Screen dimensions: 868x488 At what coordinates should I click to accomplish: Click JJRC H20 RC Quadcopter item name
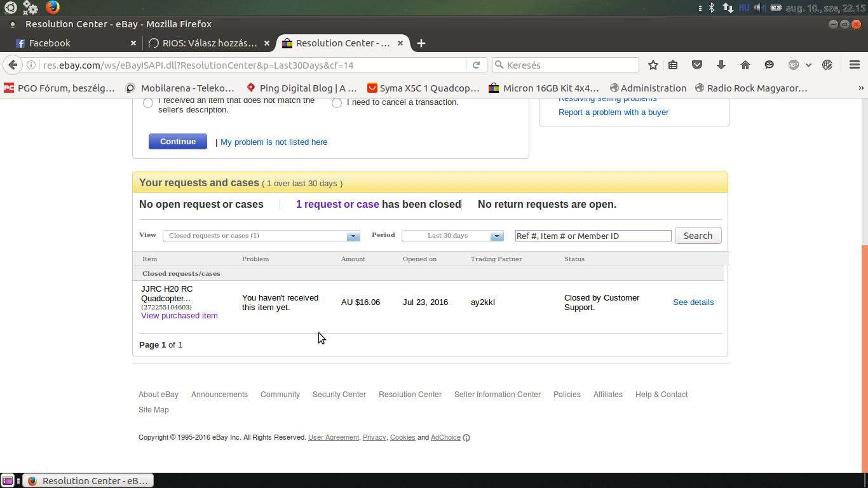pyautogui.click(x=166, y=294)
